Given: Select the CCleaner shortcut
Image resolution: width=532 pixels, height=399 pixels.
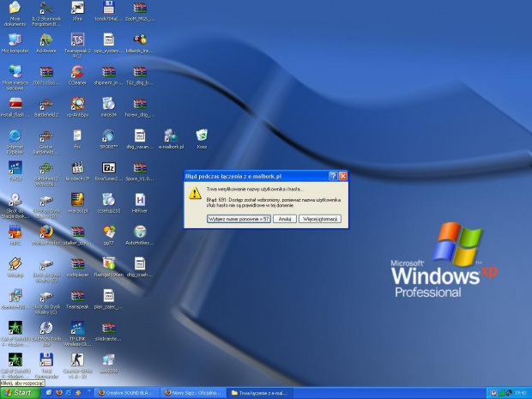Looking at the screenshot, I should coord(77,76).
